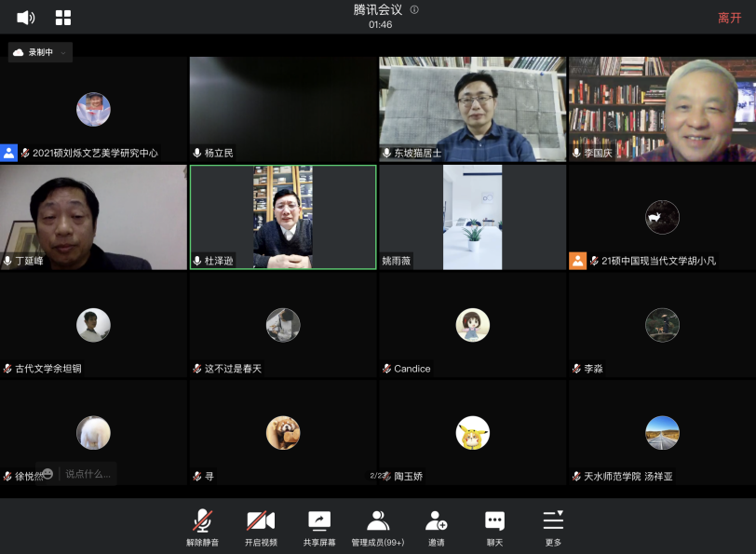Click Candice's avatar tile
Viewport: 756px width, 554px height.
point(472,325)
